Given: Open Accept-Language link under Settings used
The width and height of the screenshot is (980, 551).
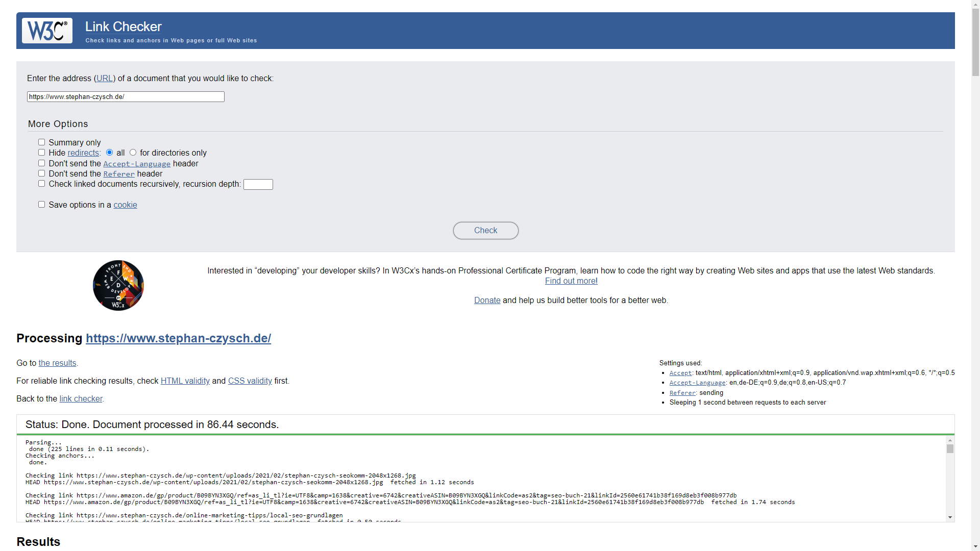Looking at the screenshot, I should [x=697, y=383].
